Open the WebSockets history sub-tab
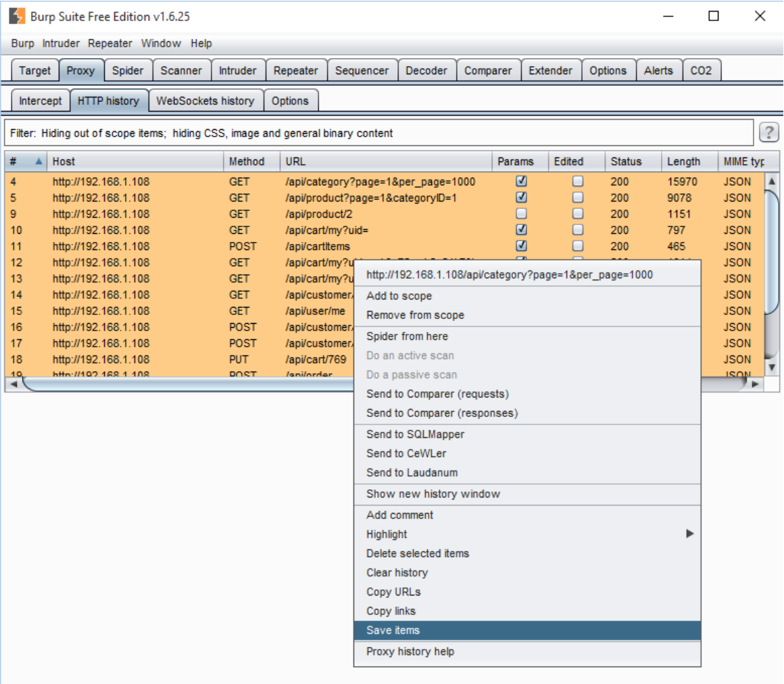The height and width of the screenshot is (684, 784). (x=205, y=101)
